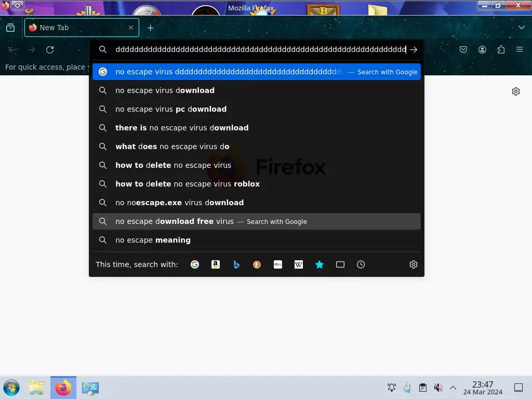Open Firefox account menu
532x399 pixels.
coord(482,50)
